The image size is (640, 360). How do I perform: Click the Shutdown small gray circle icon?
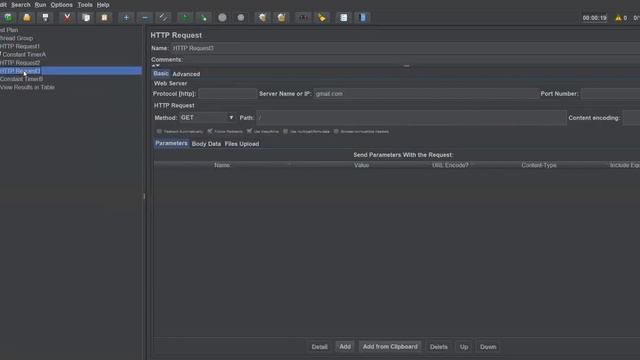pyautogui.click(x=241, y=18)
